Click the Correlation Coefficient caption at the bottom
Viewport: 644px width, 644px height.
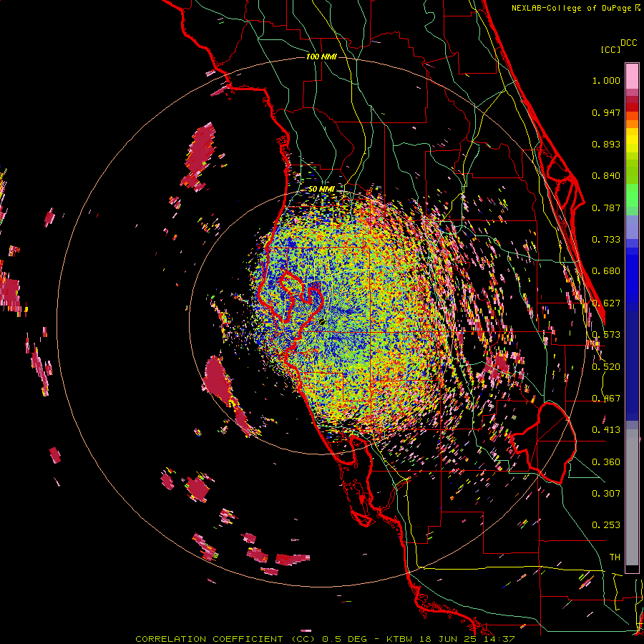(x=324, y=639)
